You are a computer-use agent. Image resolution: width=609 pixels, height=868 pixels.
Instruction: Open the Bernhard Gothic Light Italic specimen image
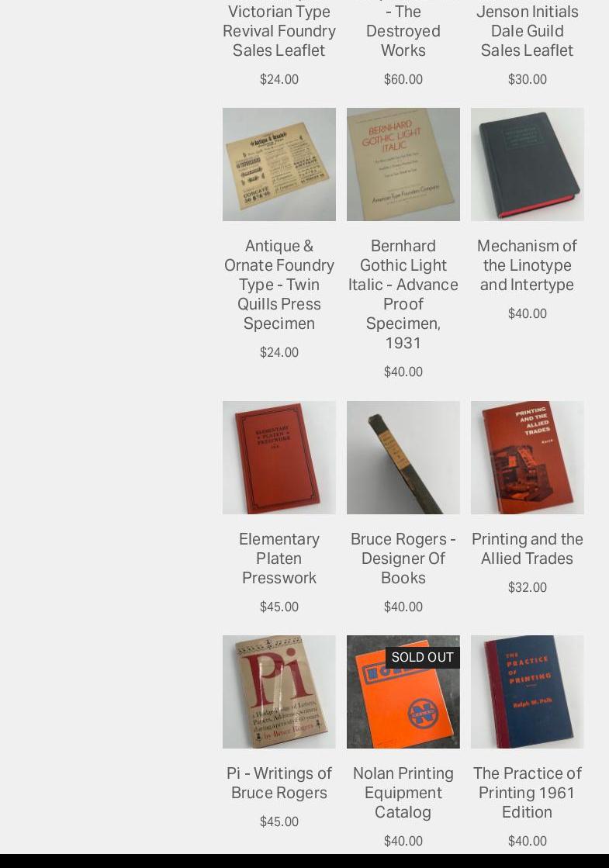tap(403, 164)
